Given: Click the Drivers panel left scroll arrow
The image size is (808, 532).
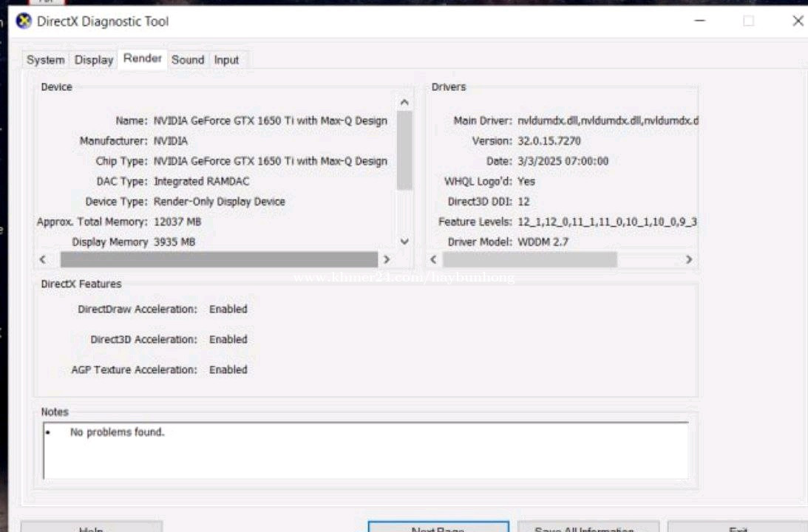Looking at the screenshot, I should click(x=433, y=259).
